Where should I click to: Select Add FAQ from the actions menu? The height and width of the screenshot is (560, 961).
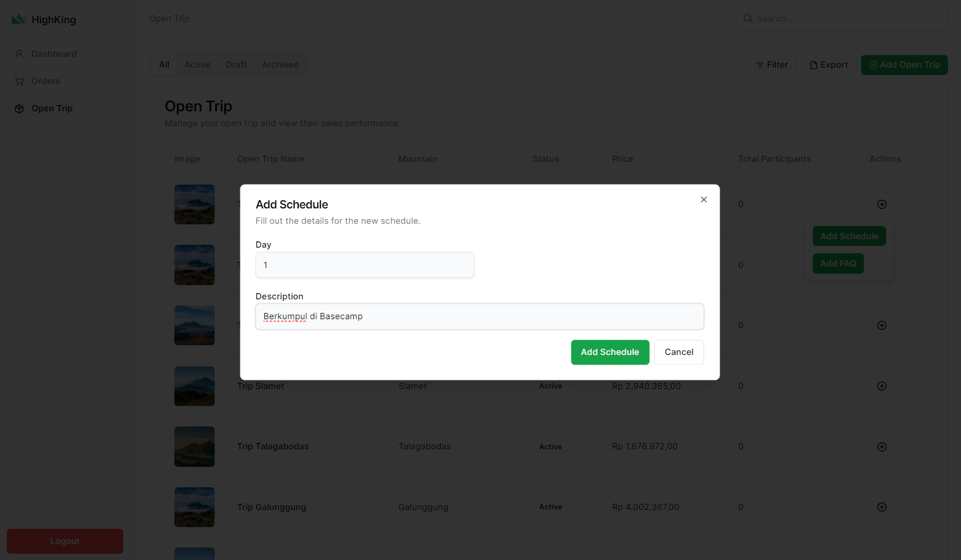click(x=838, y=264)
